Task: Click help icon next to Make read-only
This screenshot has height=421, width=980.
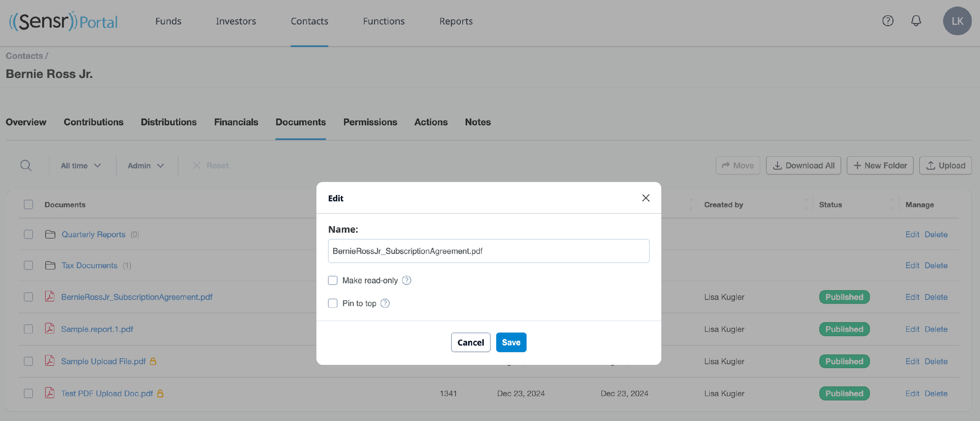Action: [x=407, y=280]
